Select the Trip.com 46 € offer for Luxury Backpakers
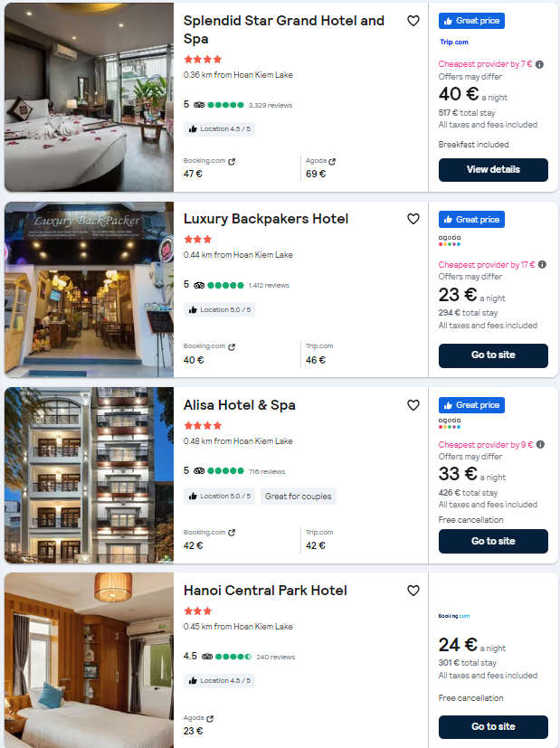The height and width of the screenshot is (748, 560). 319,354
